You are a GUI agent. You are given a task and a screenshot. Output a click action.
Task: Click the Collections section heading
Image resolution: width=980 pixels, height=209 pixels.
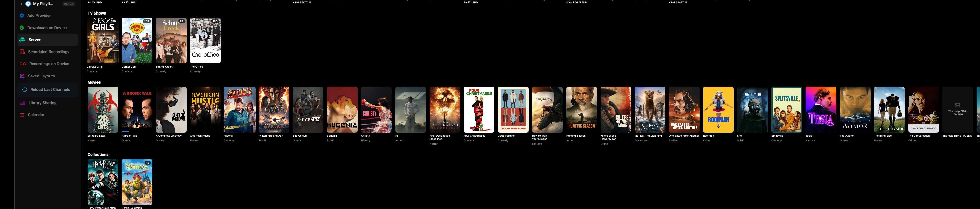[98, 155]
